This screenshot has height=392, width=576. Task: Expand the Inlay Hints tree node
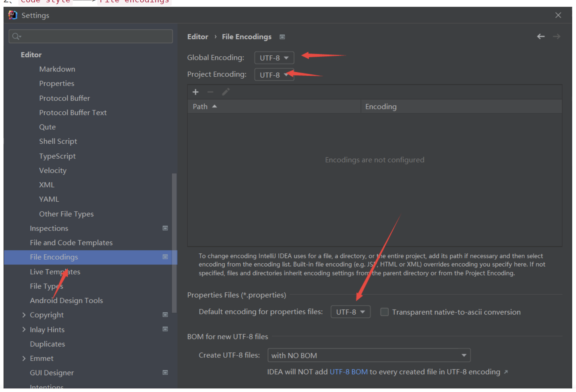[24, 329]
